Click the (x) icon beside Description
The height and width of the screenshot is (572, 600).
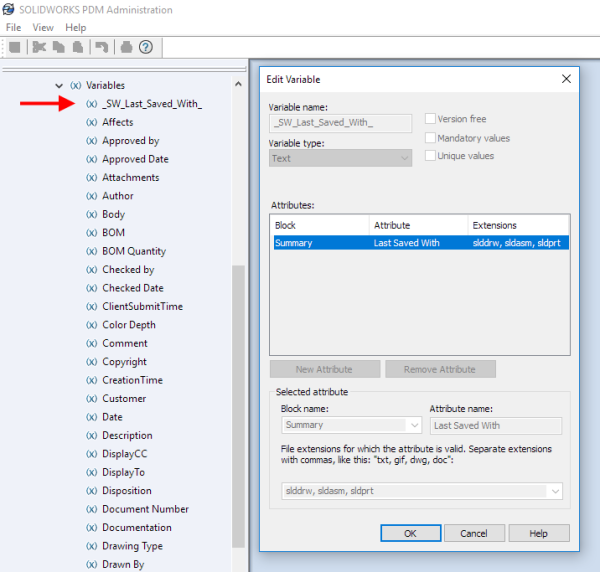coord(91,435)
